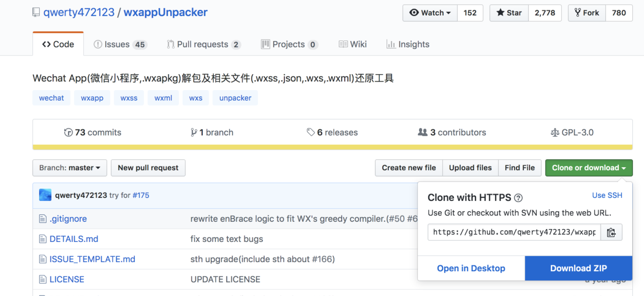Click the wechat topic tag
This screenshot has height=296, width=644.
point(52,98)
